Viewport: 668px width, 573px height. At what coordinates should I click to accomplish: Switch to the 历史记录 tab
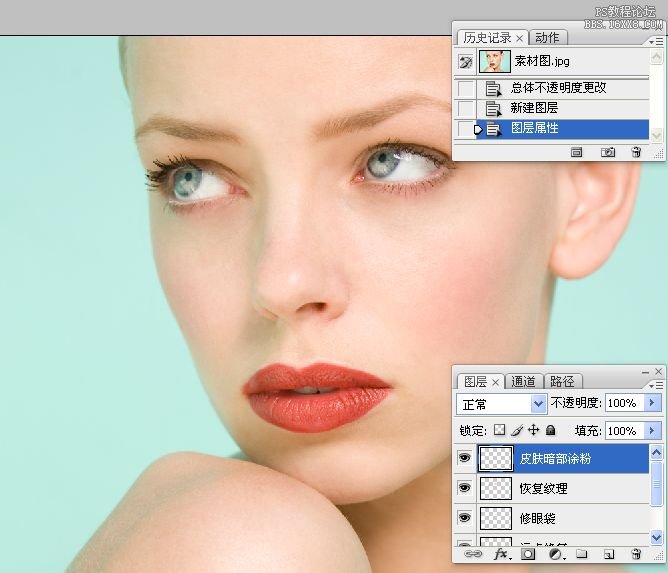tap(487, 38)
